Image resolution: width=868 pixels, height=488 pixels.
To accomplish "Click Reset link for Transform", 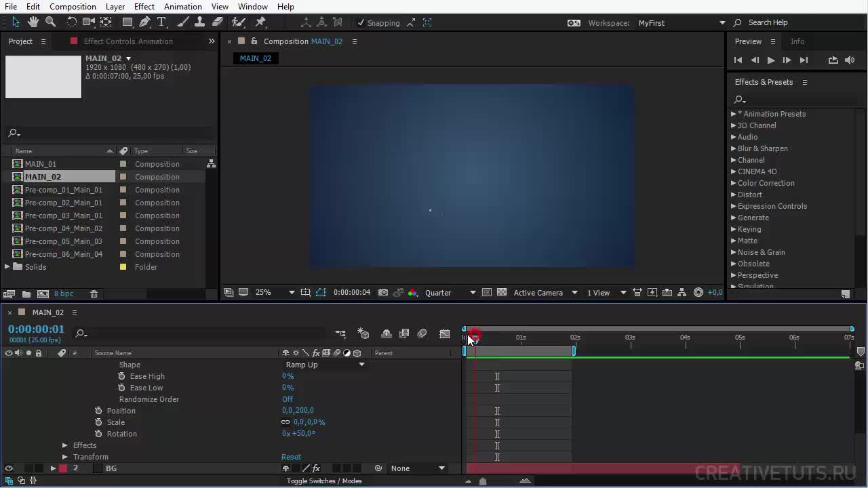I will click(291, 457).
